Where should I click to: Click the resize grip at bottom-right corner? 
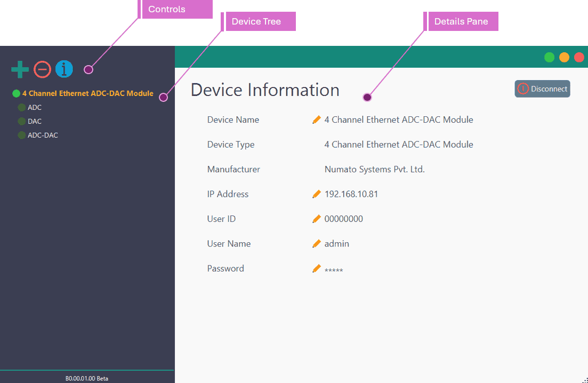[584, 379]
